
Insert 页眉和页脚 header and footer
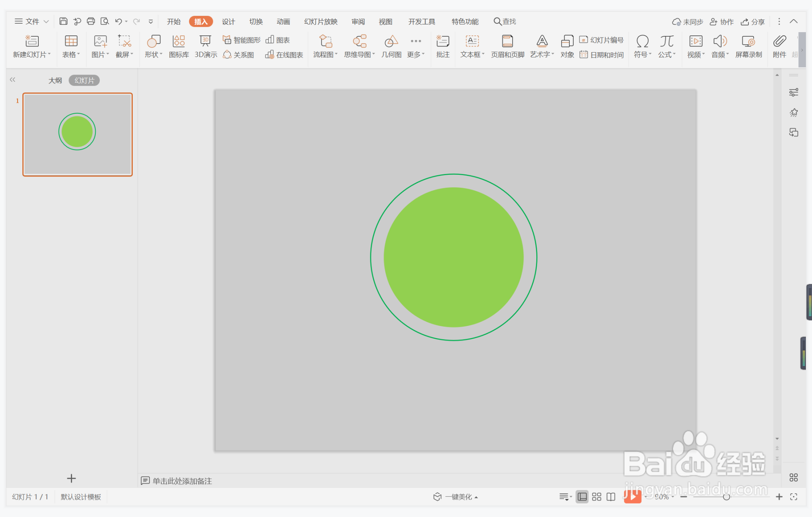click(x=507, y=46)
